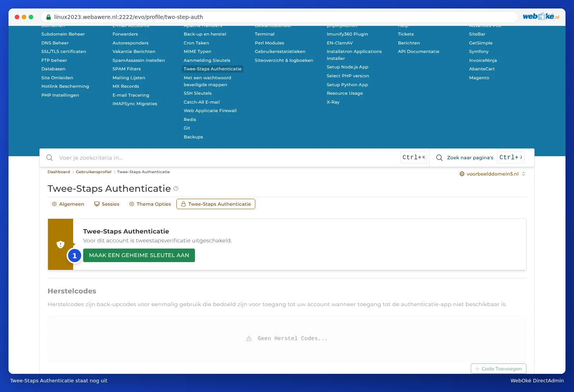This screenshot has width=574, height=392.
Task: Click the WebOké logo in the browser bar
Action: click(541, 17)
